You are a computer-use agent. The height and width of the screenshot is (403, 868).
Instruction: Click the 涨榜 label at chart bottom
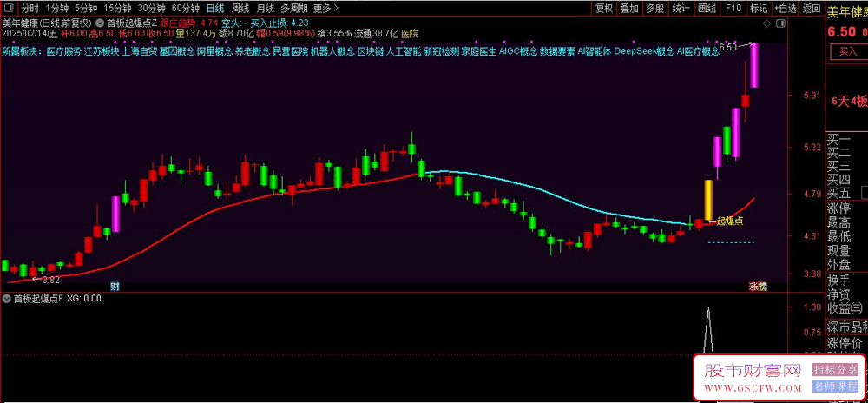tap(758, 287)
